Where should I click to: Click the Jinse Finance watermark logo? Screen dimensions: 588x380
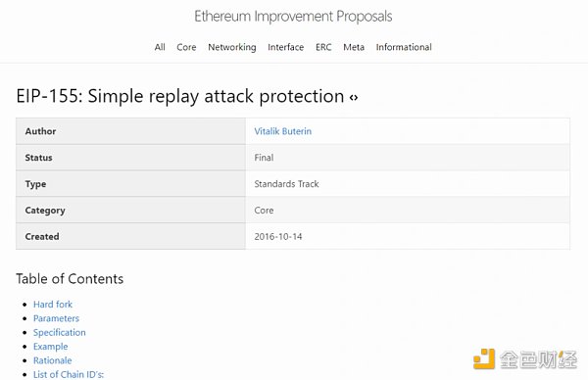525,359
